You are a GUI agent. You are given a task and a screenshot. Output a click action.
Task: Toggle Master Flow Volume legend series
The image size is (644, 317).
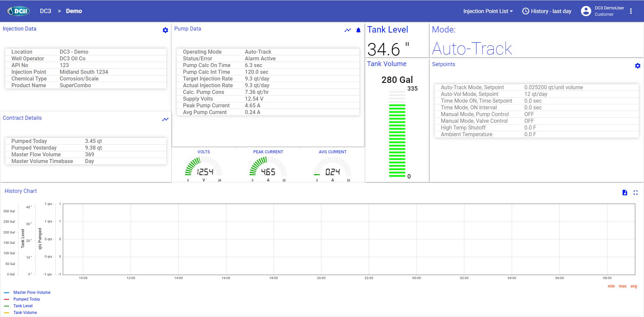(x=32, y=293)
